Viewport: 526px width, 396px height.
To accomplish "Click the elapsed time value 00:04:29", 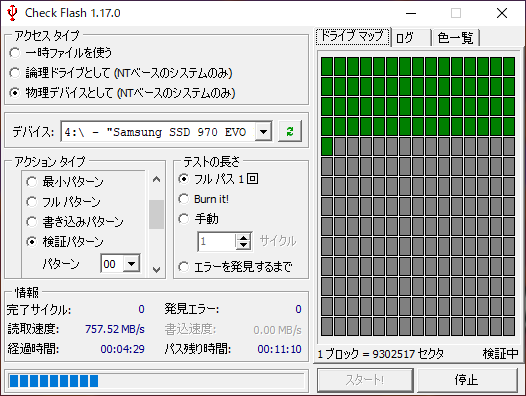I will click(122, 349).
